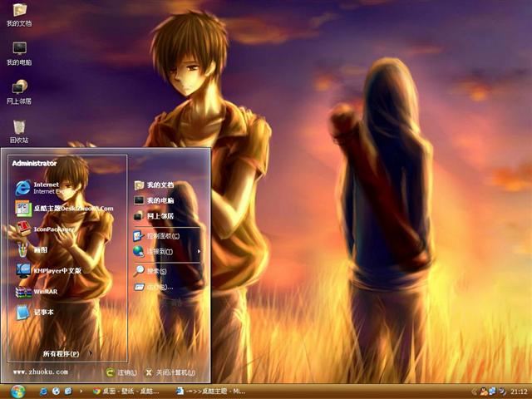This screenshot has height=399, width=532.
Task: Open 我的文档 in Start menu right pane
Action: tap(154, 185)
